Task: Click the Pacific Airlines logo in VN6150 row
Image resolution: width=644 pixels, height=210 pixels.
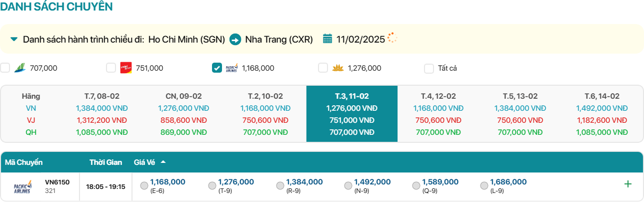Action: click(22, 186)
